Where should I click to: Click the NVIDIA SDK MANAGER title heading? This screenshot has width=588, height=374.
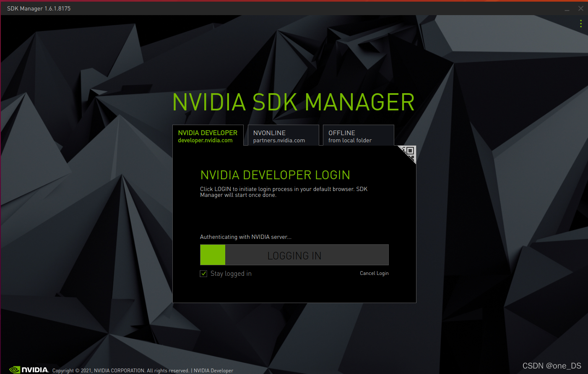click(x=294, y=102)
